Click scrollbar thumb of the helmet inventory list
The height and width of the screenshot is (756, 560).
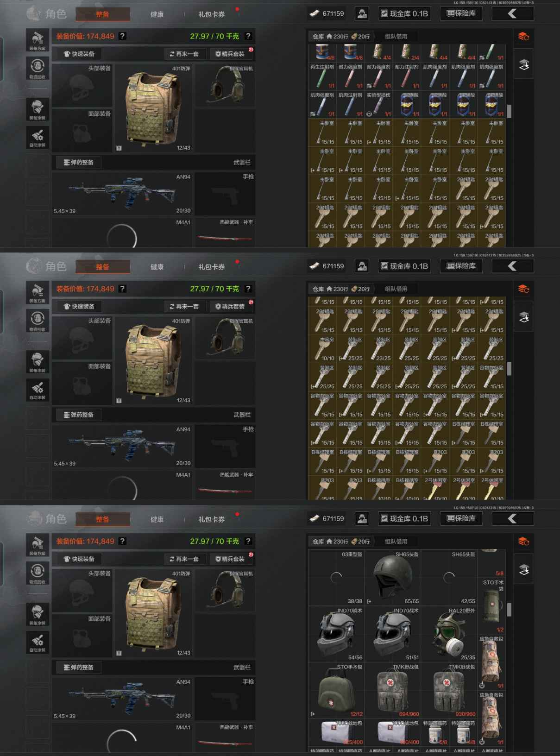click(x=510, y=610)
